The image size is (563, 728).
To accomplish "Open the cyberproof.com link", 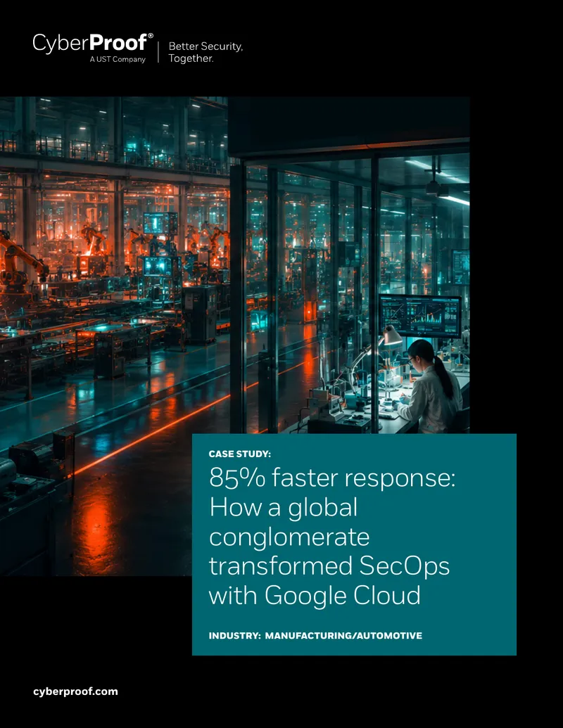I will (76, 691).
